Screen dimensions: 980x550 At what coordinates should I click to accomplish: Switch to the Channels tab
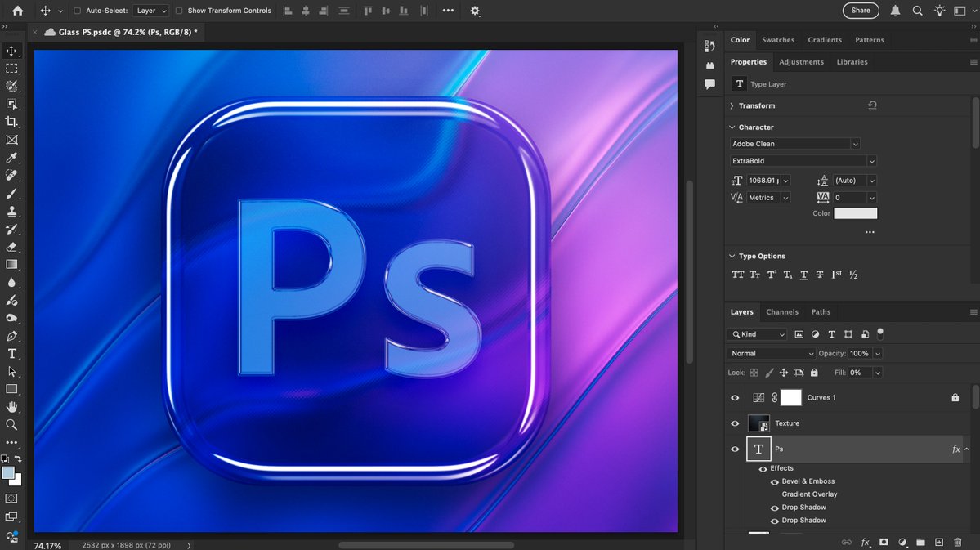click(x=782, y=312)
